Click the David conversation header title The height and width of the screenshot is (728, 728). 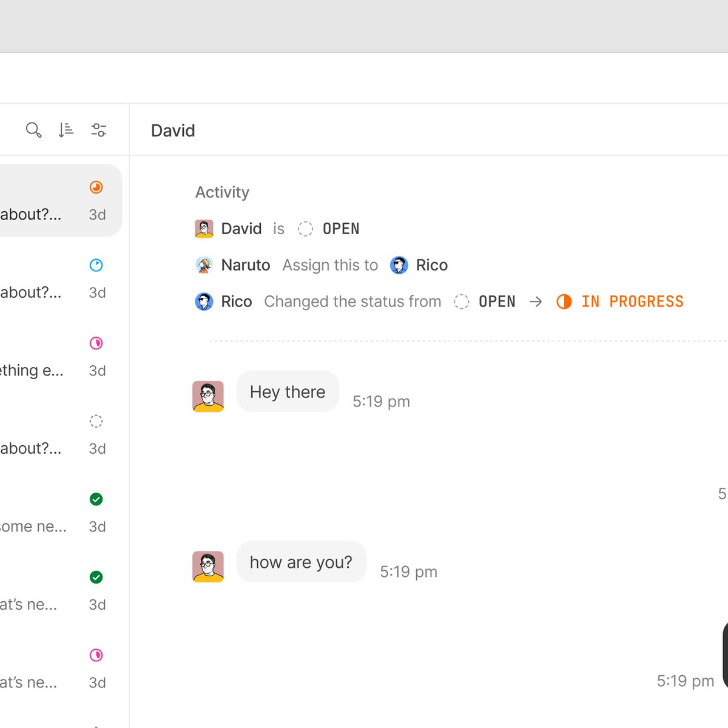click(173, 130)
